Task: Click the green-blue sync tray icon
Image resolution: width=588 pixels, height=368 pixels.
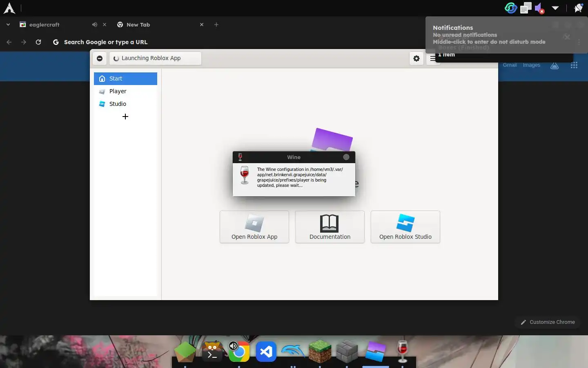Action: [x=511, y=8]
